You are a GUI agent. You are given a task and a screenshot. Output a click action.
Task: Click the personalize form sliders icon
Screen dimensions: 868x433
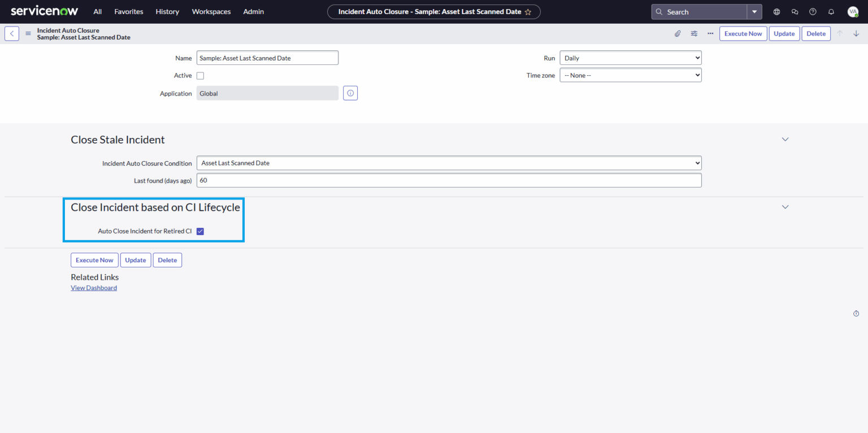point(694,33)
